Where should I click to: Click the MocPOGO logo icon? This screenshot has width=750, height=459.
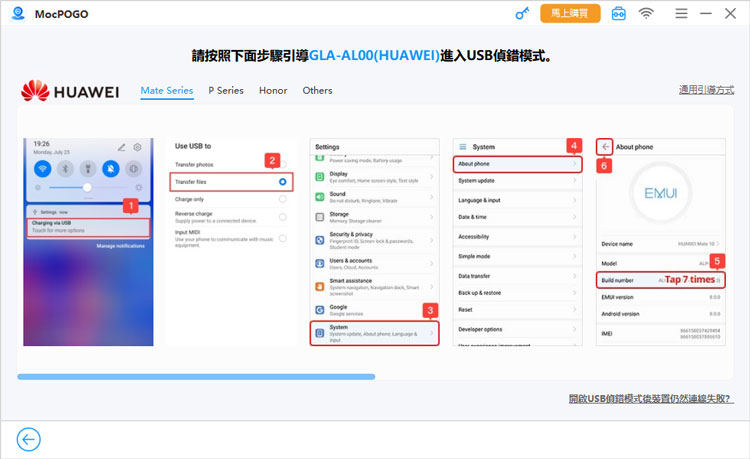(x=17, y=14)
